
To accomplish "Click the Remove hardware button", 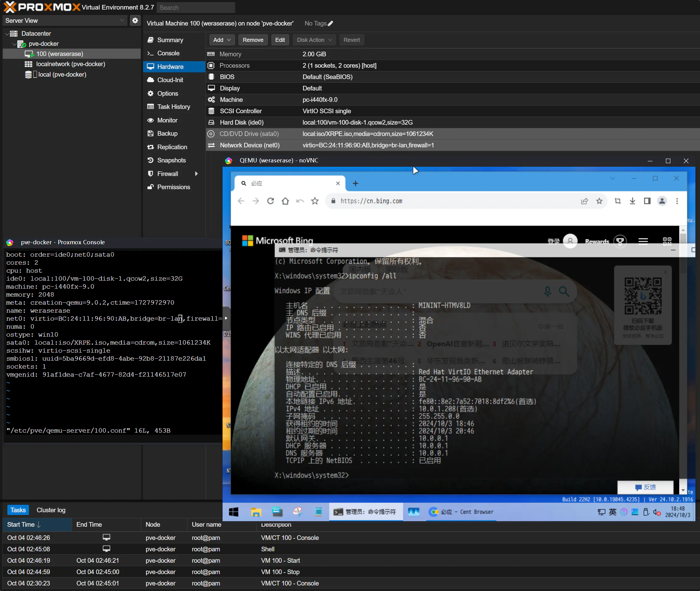I will click(253, 40).
